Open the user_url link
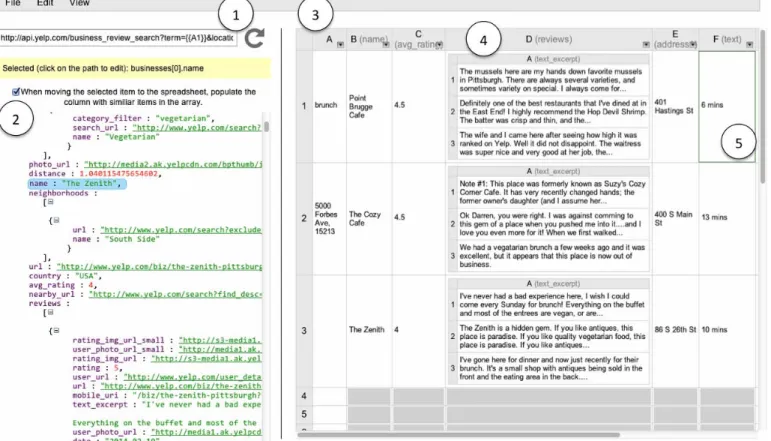 (193, 377)
